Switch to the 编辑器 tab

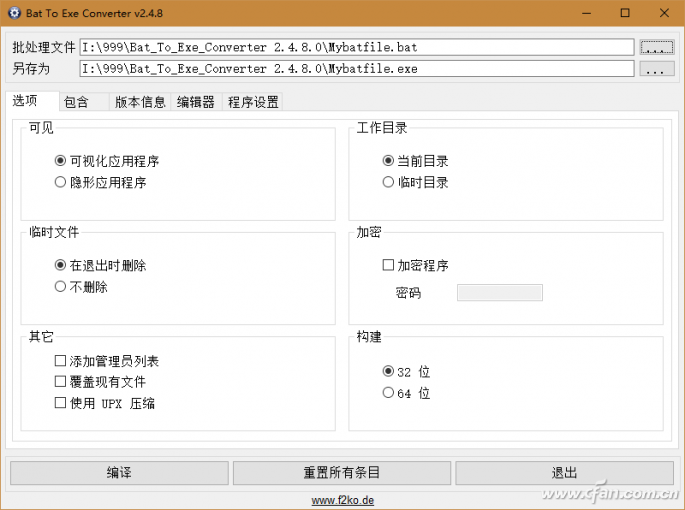coord(196,102)
